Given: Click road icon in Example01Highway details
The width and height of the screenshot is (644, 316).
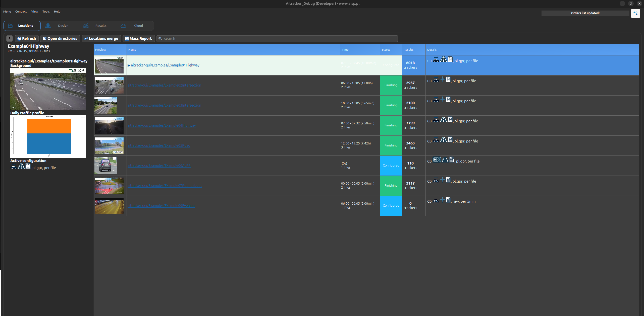Looking at the screenshot, I should coord(444,59).
